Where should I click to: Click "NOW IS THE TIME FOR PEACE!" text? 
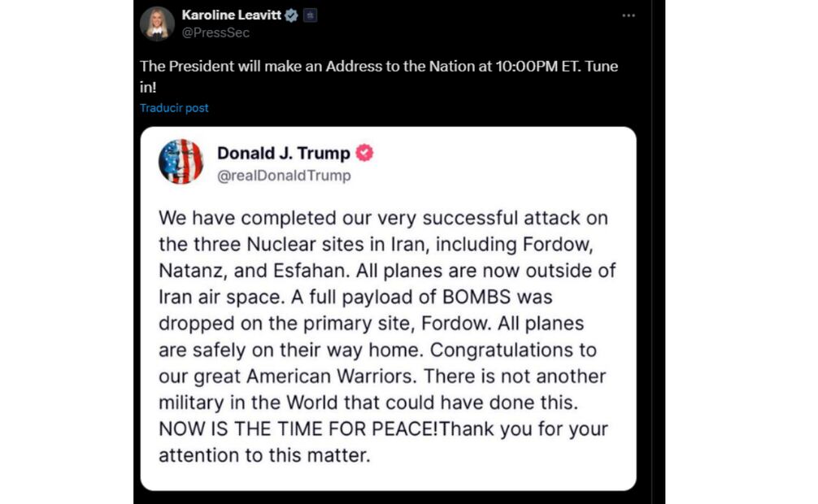(x=298, y=428)
